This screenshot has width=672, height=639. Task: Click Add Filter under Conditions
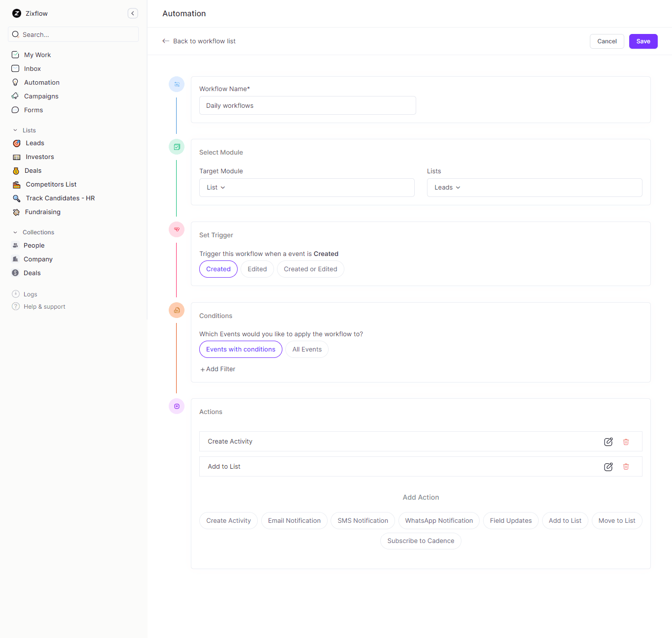217,369
